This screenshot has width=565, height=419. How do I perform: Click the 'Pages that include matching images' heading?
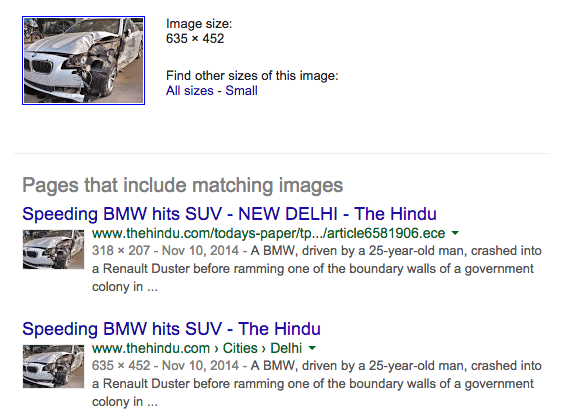(182, 185)
